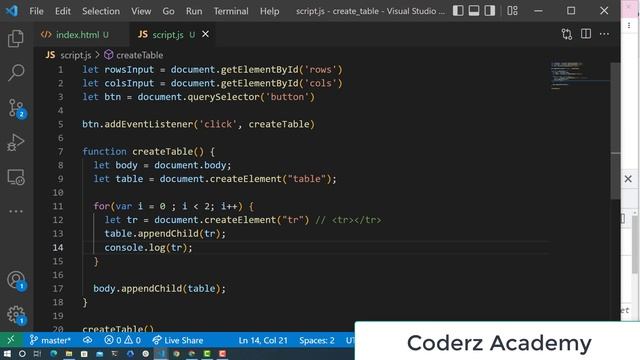This screenshot has height=360, width=640.
Task: Click the master* branch in status bar
Action: pyautogui.click(x=50, y=340)
